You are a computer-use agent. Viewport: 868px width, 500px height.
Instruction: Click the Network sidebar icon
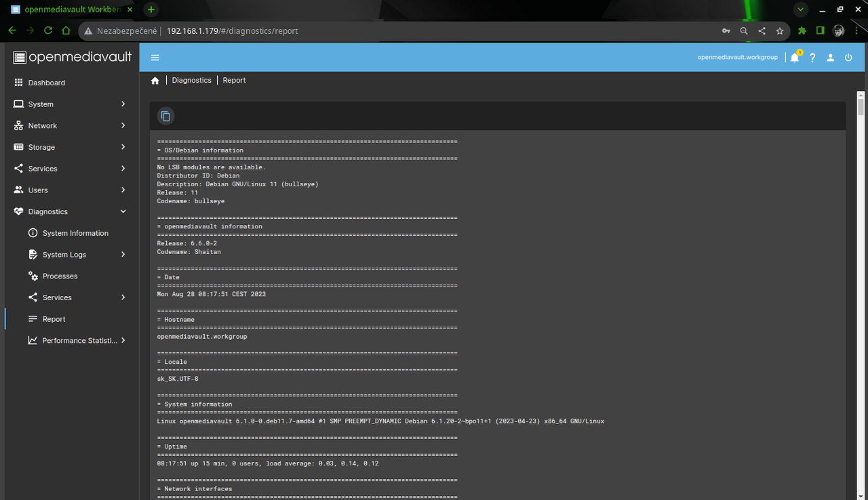click(18, 126)
